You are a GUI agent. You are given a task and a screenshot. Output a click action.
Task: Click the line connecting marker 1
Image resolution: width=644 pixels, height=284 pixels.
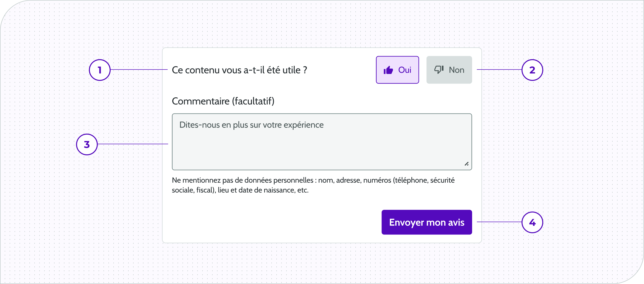(x=139, y=70)
